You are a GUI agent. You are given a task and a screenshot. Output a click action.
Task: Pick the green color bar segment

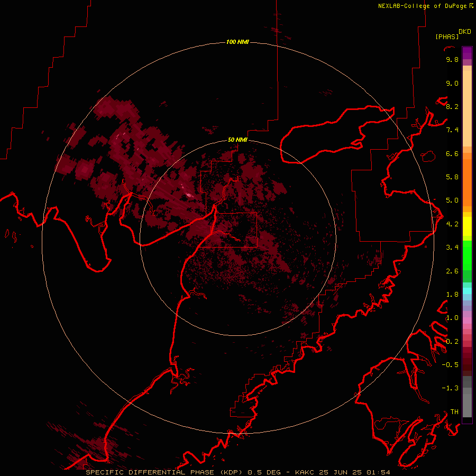point(467,255)
